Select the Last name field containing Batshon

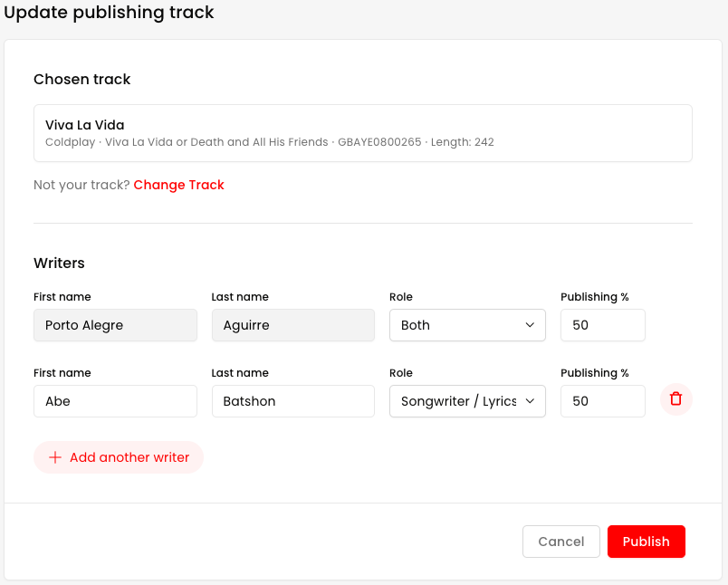(x=292, y=401)
